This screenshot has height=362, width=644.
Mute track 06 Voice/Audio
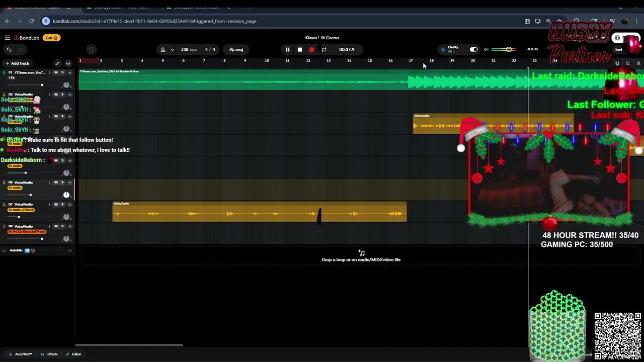coord(56,183)
